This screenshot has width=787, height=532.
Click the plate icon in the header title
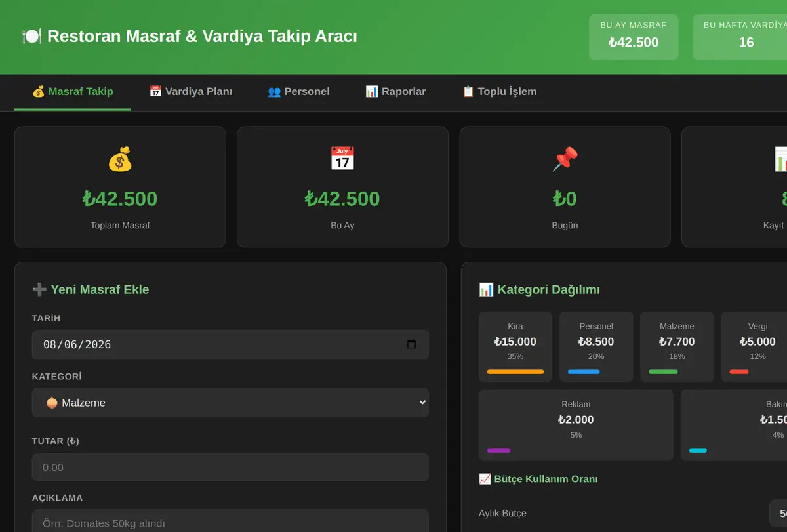31,36
